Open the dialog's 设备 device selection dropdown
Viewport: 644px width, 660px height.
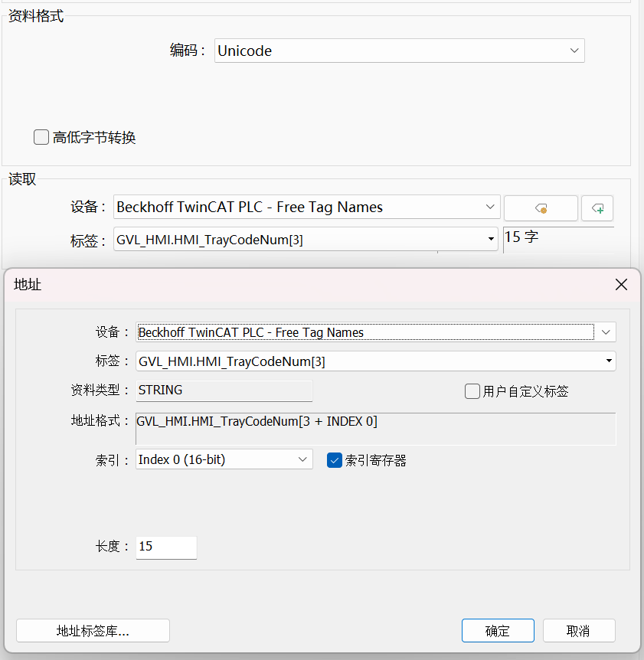tap(606, 332)
